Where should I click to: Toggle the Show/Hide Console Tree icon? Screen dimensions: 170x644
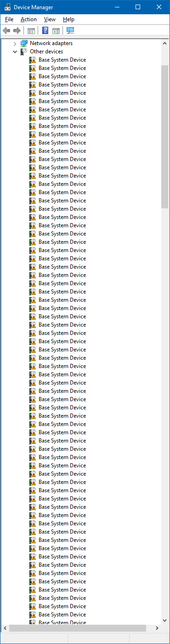[31, 31]
